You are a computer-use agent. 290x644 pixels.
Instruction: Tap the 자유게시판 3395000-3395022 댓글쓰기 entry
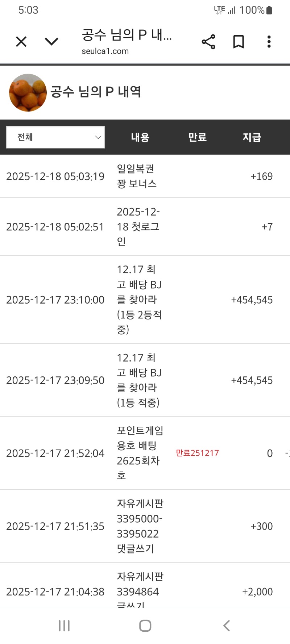click(x=140, y=526)
